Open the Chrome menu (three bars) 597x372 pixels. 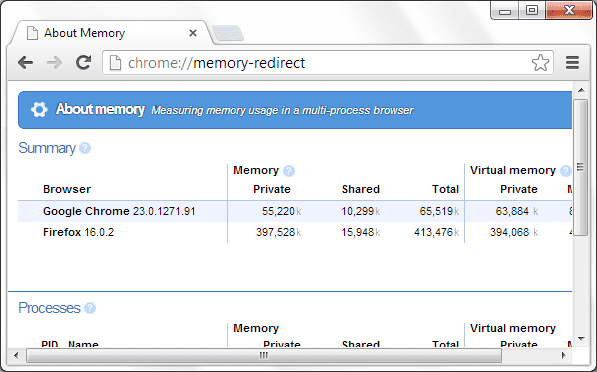point(572,63)
